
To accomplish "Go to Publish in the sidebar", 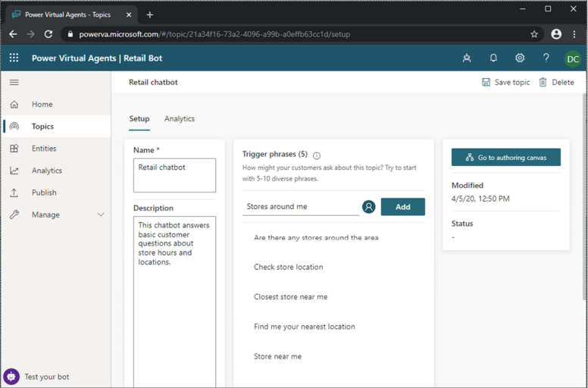I will [x=44, y=192].
